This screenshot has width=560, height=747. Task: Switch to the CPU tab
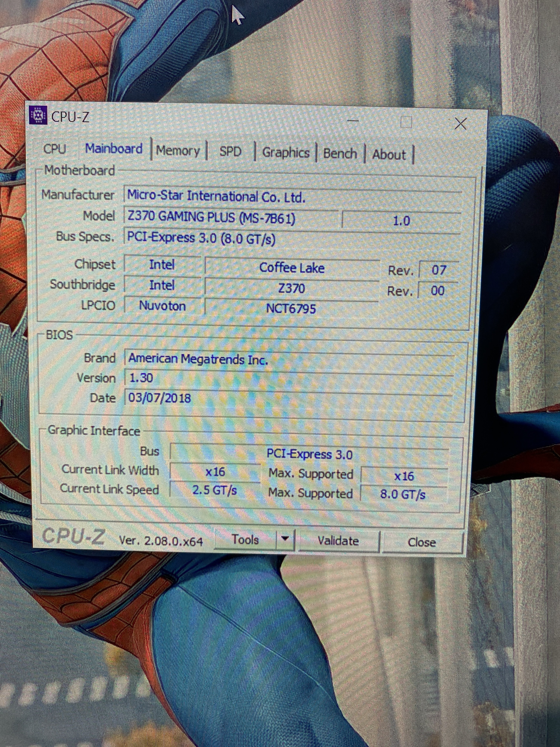click(55, 149)
